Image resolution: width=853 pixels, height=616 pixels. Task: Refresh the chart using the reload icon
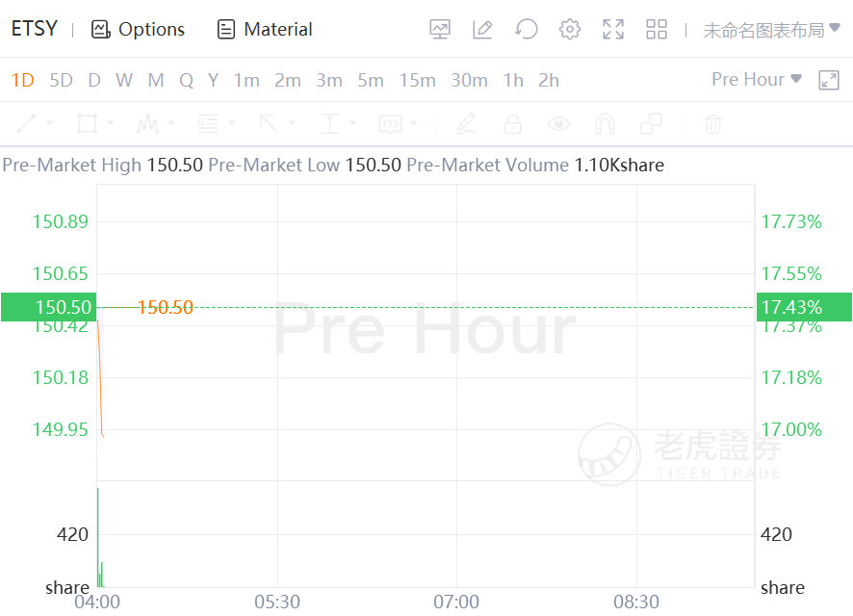(526, 30)
